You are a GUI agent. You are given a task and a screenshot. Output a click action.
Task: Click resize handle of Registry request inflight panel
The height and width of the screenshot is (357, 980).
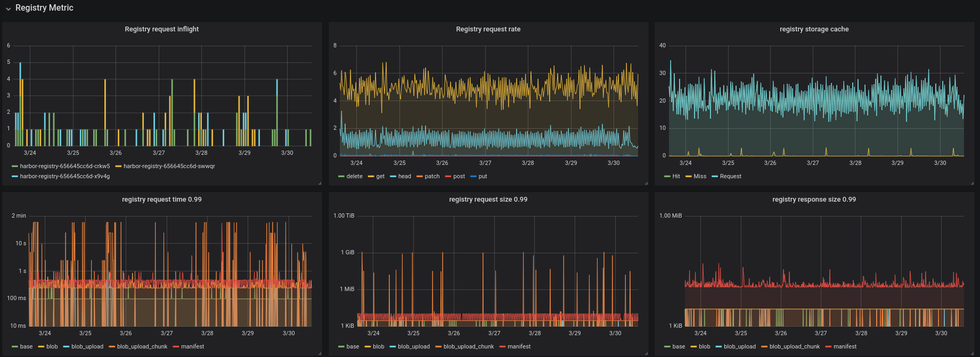pyautogui.click(x=320, y=183)
